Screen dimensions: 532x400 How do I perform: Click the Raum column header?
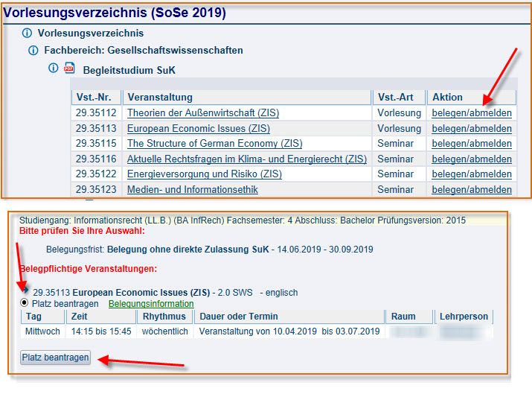coord(410,317)
